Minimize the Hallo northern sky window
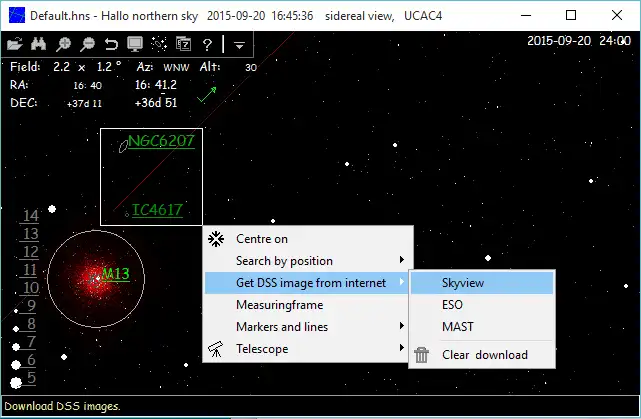The width and height of the screenshot is (641, 419). tap(526, 16)
